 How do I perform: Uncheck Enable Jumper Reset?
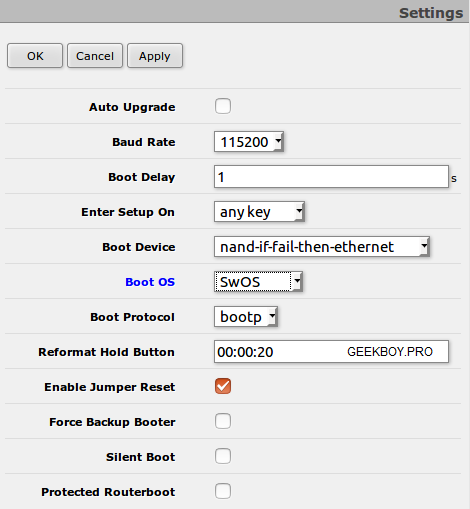coord(223,386)
